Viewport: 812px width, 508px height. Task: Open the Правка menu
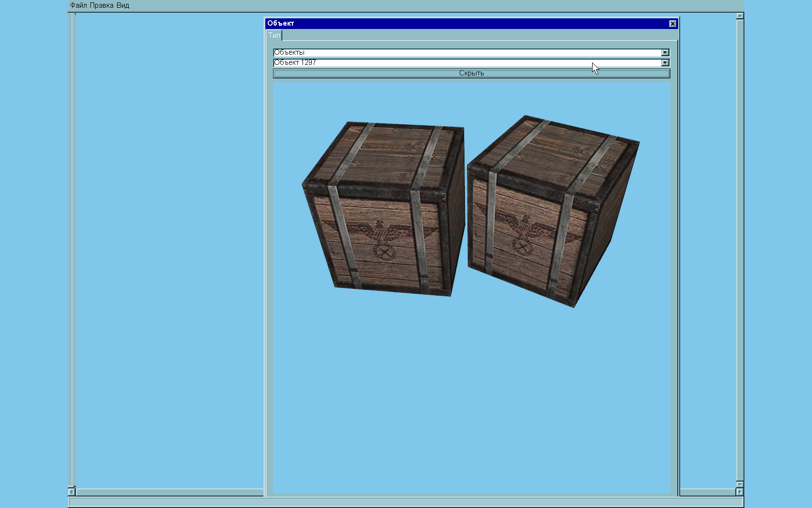tap(101, 5)
